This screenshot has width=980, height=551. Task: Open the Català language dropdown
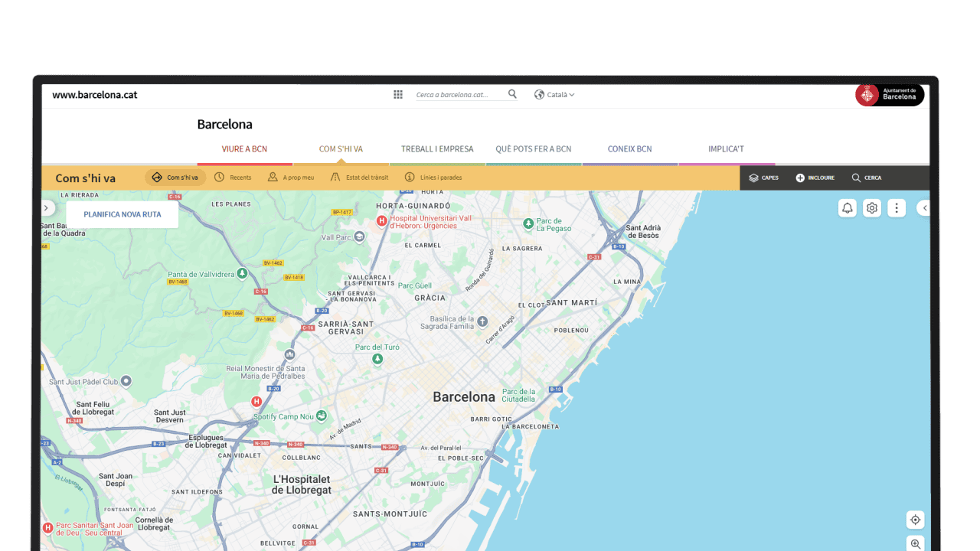tap(561, 95)
